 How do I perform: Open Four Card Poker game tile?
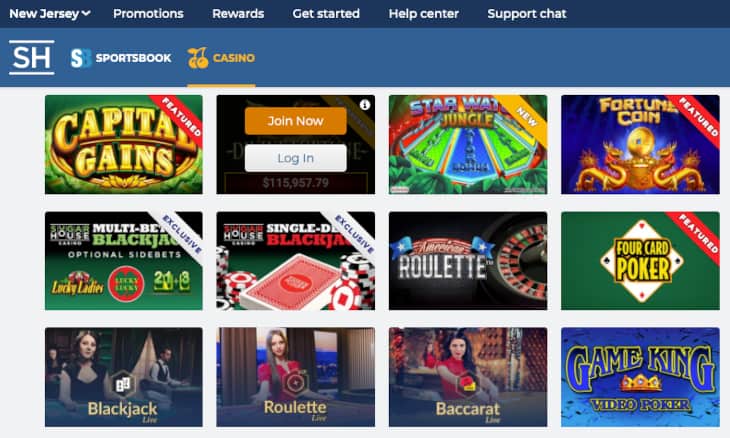click(x=640, y=261)
